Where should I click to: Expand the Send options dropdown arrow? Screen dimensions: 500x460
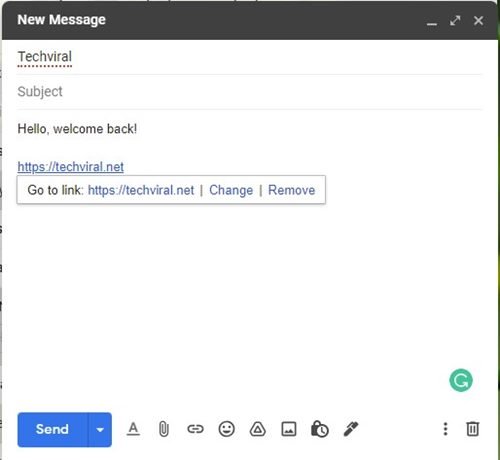100,430
